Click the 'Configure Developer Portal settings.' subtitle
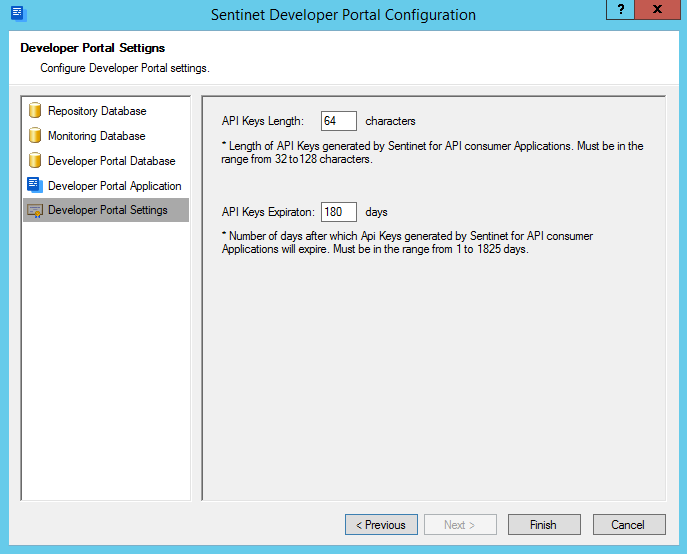The height and width of the screenshot is (554, 687). click(125, 68)
